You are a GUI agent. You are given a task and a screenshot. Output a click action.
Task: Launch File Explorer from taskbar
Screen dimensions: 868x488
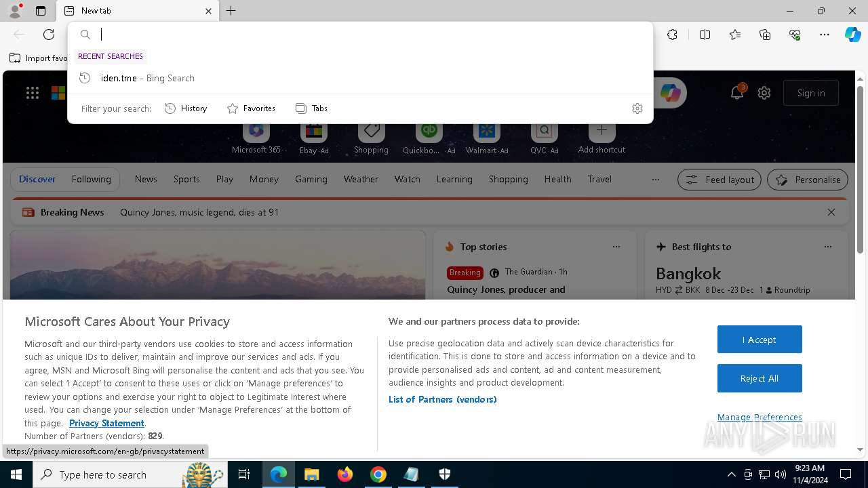[x=311, y=474]
